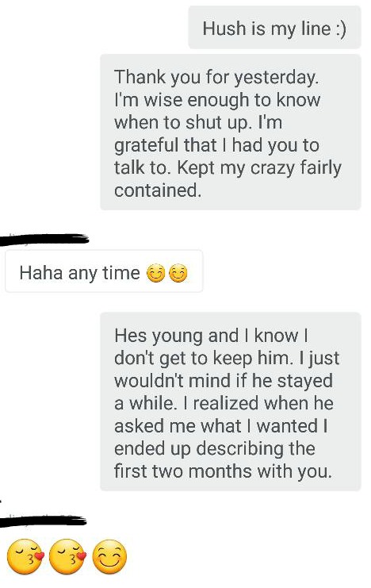Image resolution: width=371 pixels, height=588 pixels.
Task: Tap the large blushing smile emoji
Action: [109, 556]
